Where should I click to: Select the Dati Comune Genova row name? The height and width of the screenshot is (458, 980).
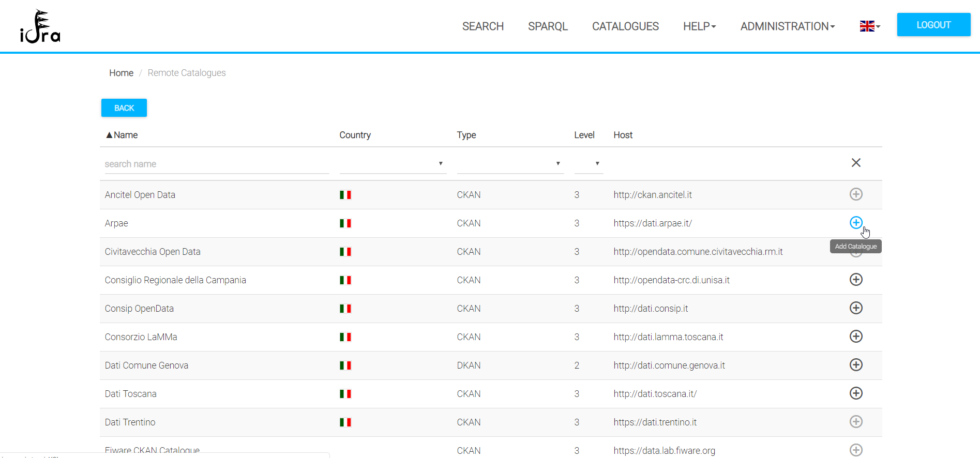(146, 365)
